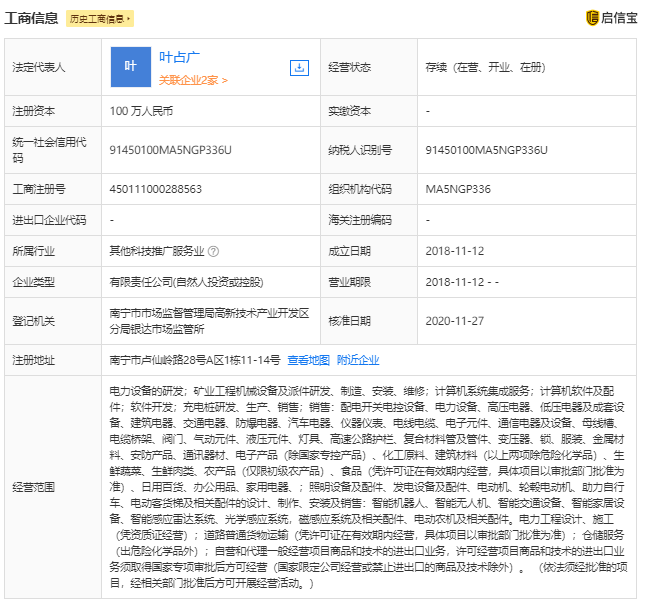
Task: Select 存续（在营、开业、在册） status text
Action: [x=485, y=67]
